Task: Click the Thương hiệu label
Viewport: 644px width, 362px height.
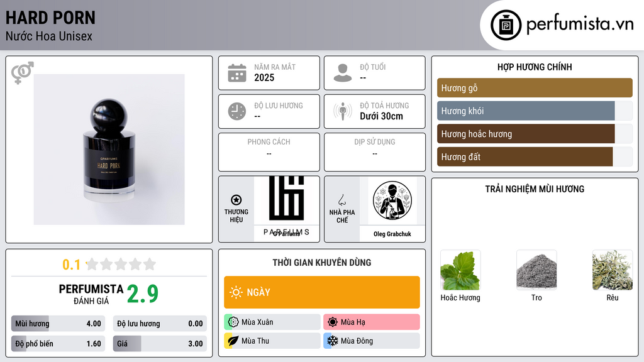Action: click(236, 216)
